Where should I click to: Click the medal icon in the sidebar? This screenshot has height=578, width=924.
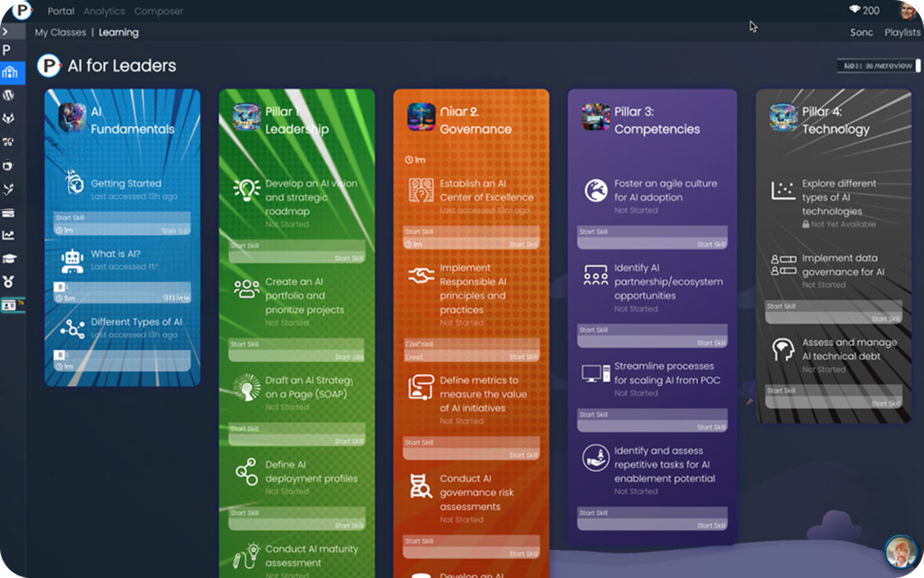tap(8, 282)
